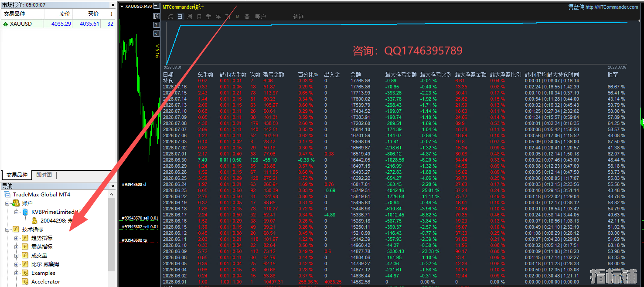Click the 移 move-panel icon

tap(157, 16)
